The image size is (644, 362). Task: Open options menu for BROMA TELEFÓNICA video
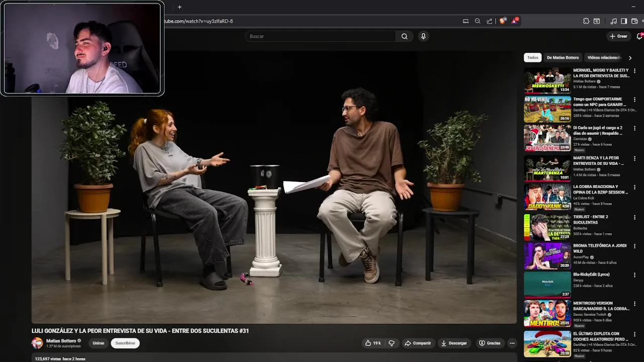[x=634, y=246]
